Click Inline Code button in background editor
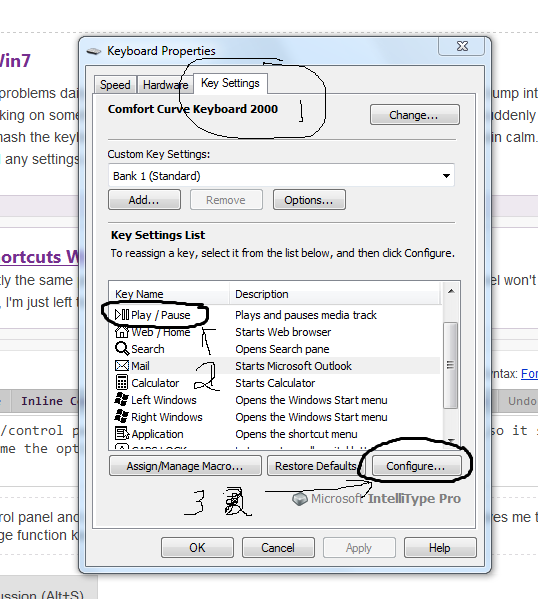The width and height of the screenshot is (538, 599). [45, 401]
